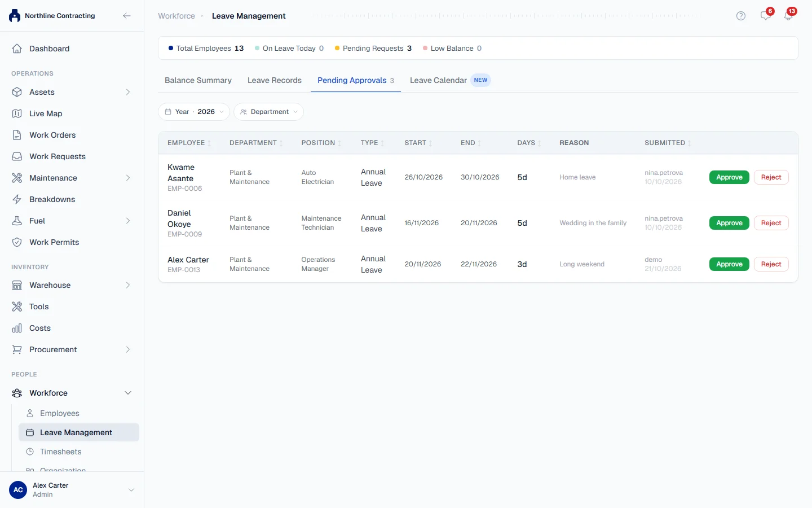
Task: Expand the Fuel submenu chevron
Action: [128, 221]
